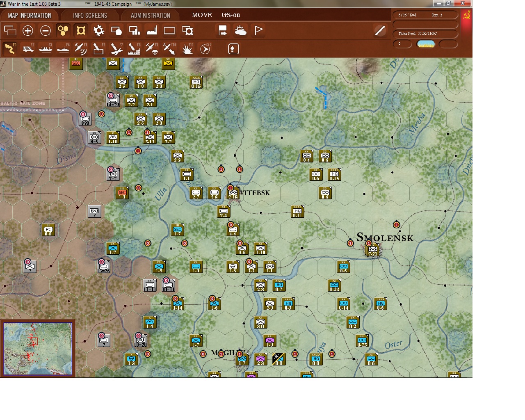Click the F12 circled arrow icon

tap(205, 48)
